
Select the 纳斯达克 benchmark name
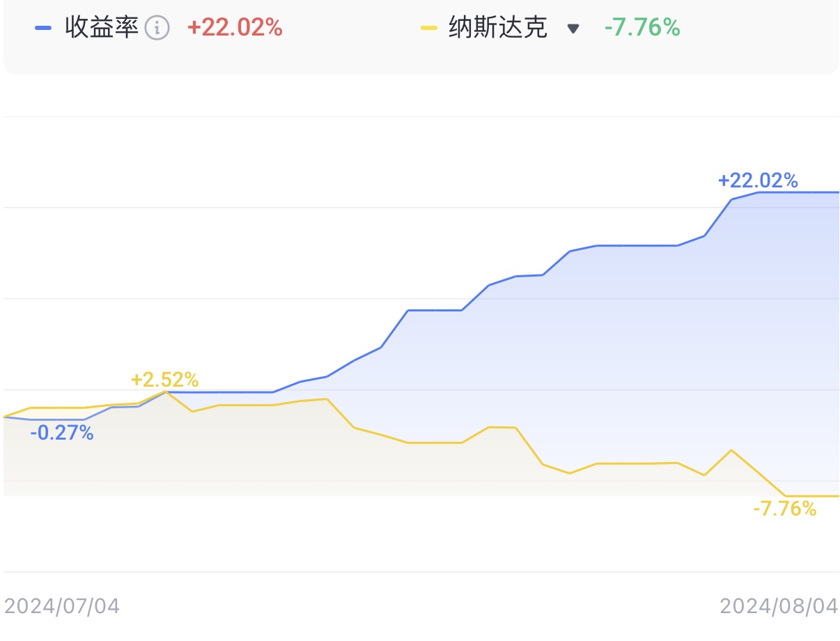click(x=498, y=28)
